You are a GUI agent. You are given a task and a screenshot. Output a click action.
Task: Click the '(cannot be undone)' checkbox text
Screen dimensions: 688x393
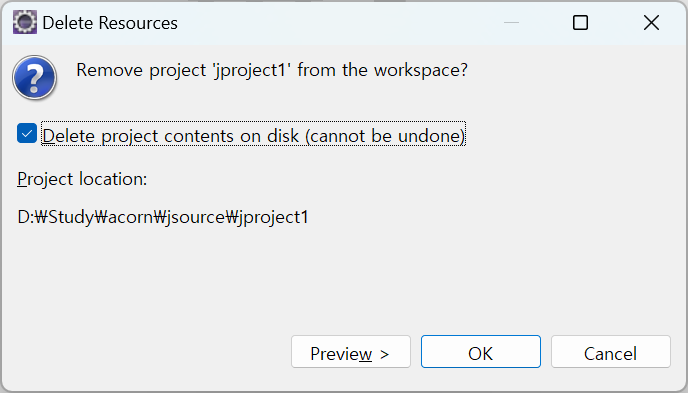(385, 136)
